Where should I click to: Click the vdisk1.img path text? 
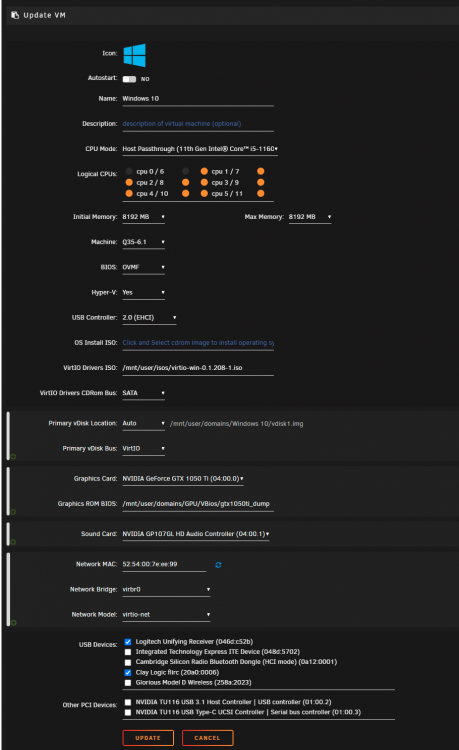(x=237, y=424)
